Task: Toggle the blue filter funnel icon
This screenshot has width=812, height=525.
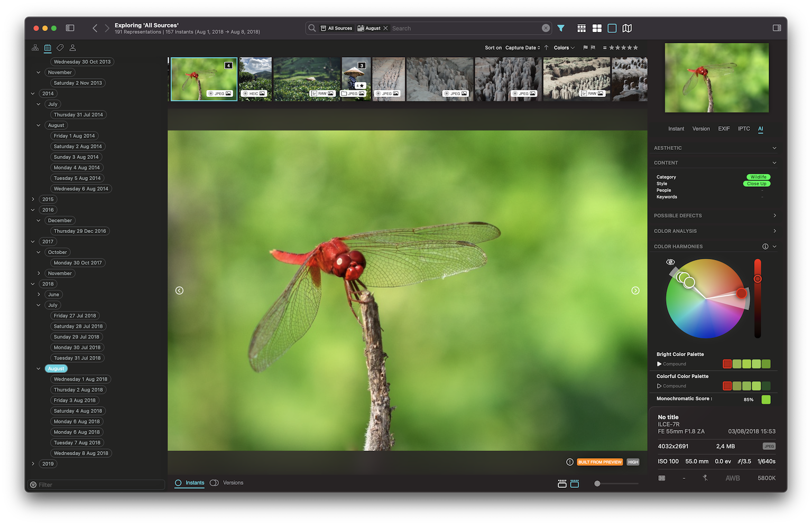Action: [561, 28]
